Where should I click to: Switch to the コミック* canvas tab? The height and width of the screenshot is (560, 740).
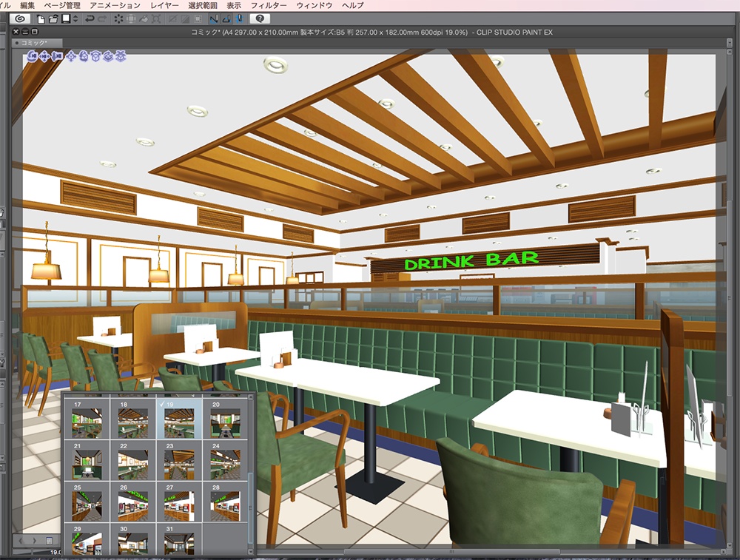point(37,43)
